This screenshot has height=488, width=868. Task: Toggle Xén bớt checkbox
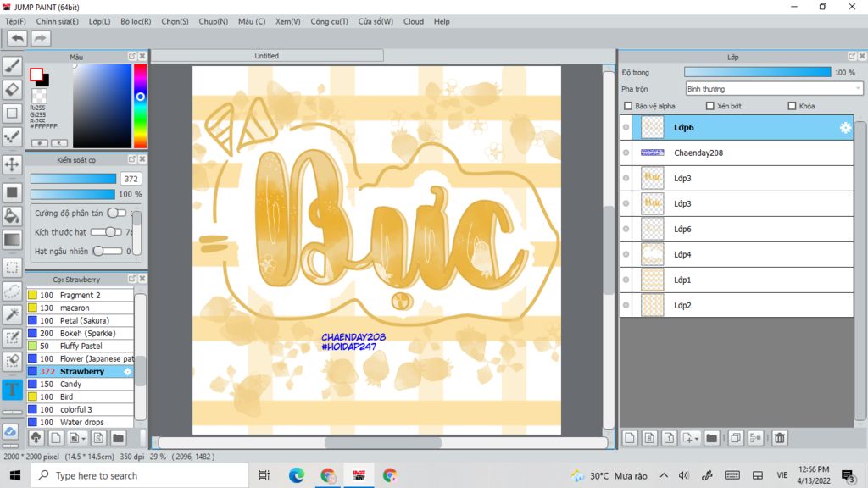[x=709, y=106]
